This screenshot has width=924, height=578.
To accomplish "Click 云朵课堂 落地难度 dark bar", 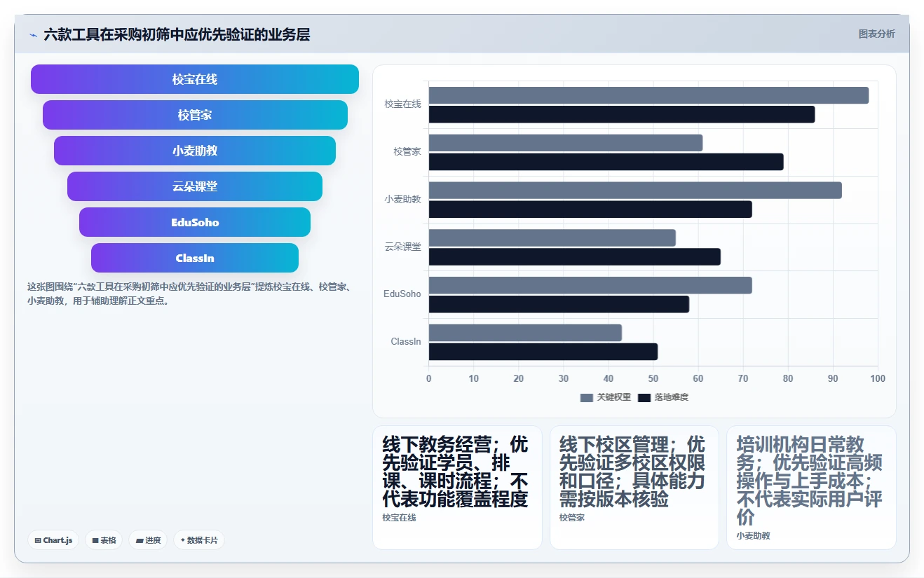I will tap(575, 257).
